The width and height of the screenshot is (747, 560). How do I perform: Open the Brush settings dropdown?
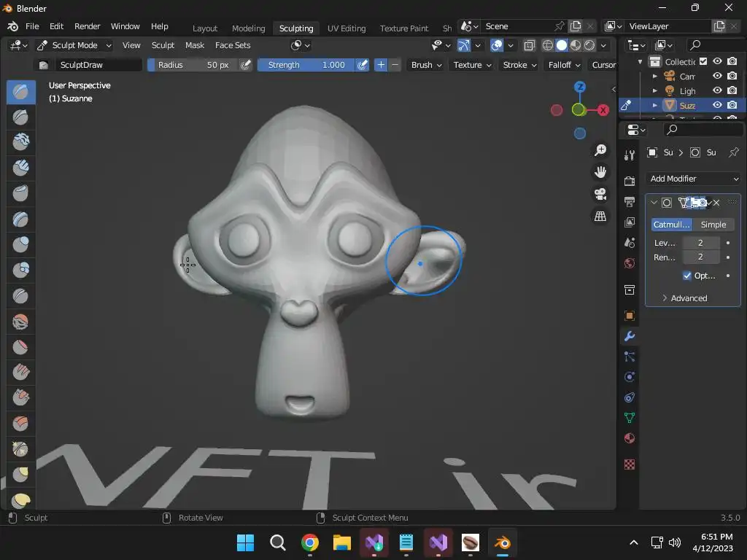point(426,65)
